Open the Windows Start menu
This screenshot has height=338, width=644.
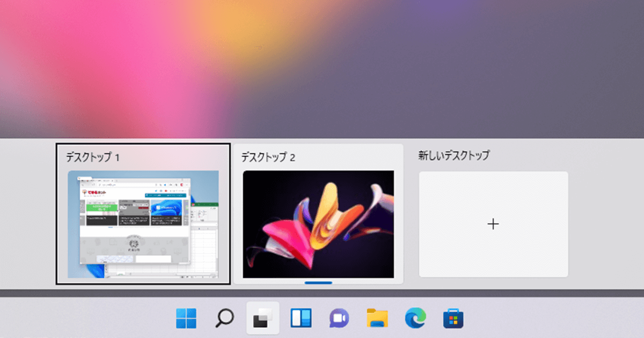(x=186, y=318)
